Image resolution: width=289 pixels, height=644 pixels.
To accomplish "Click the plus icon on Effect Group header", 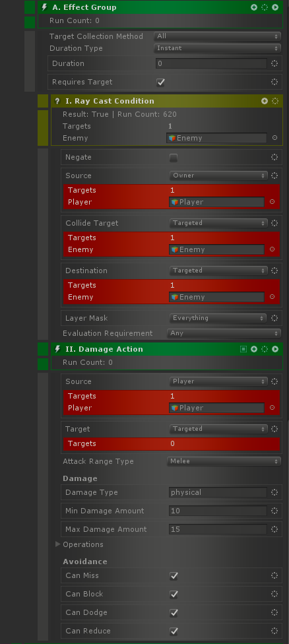I will coord(253,7).
